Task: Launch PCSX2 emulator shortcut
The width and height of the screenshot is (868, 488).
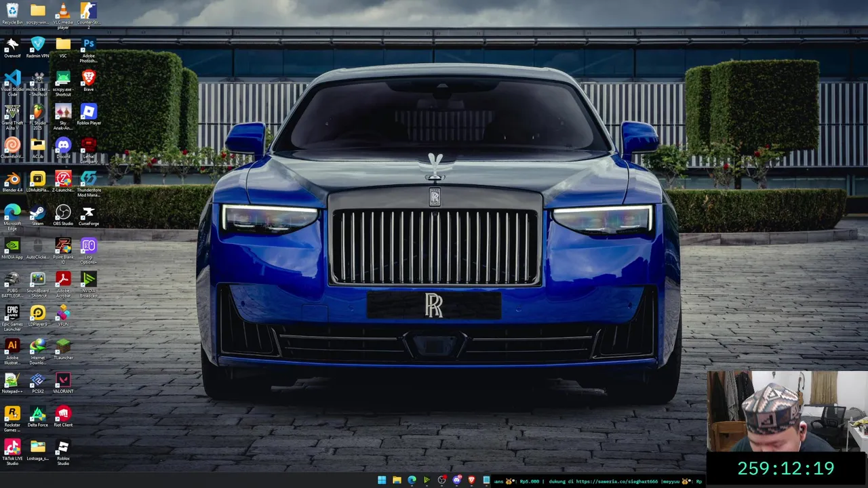Action: pos(38,382)
